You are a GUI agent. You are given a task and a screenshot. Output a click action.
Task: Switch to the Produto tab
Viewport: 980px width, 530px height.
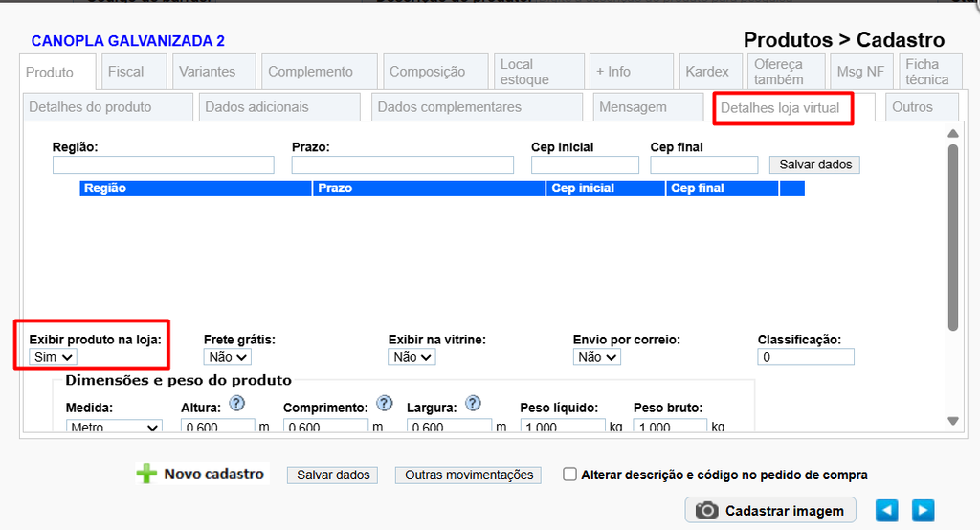57,72
